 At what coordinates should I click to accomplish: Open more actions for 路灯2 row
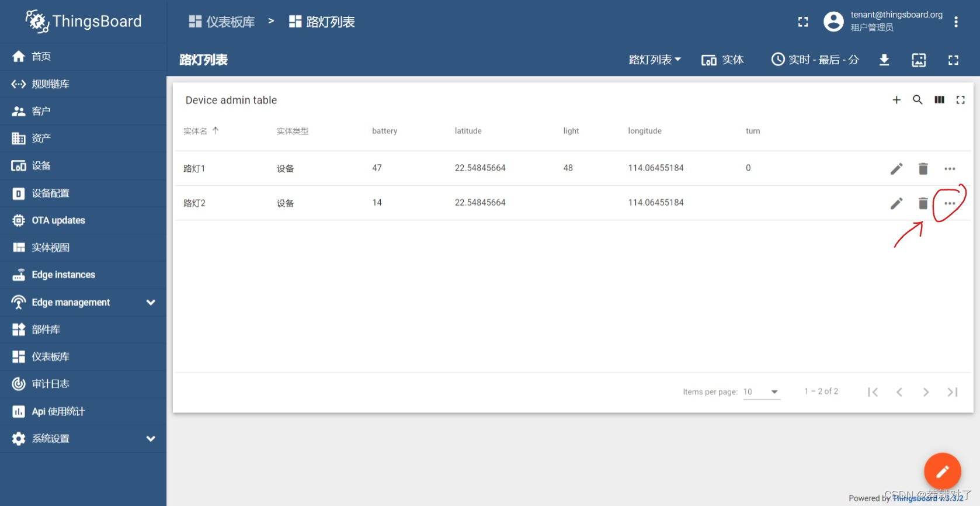[950, 203]
